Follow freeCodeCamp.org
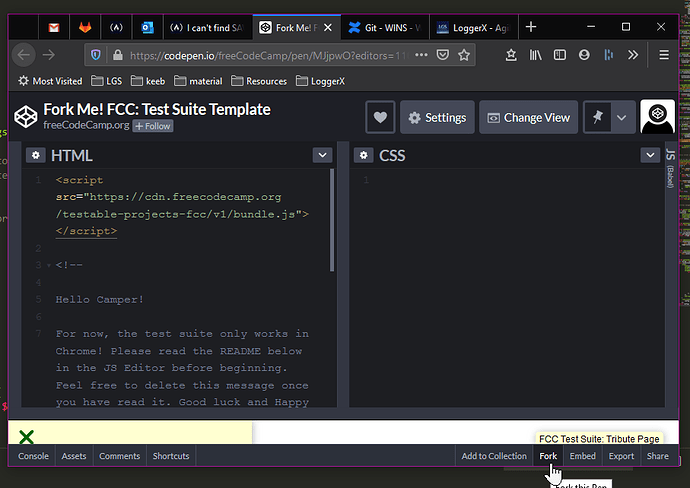Viewport: 690px width, 488px height. [x=153, y=126]
